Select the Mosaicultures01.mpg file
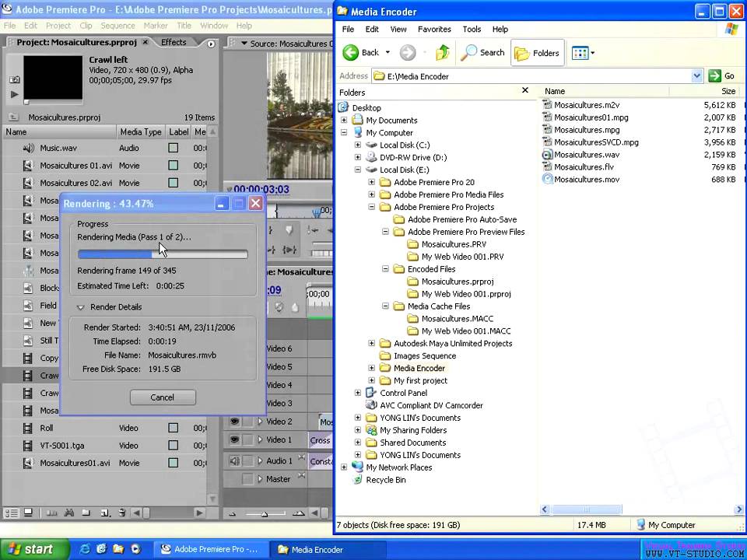 pos(591,117)
